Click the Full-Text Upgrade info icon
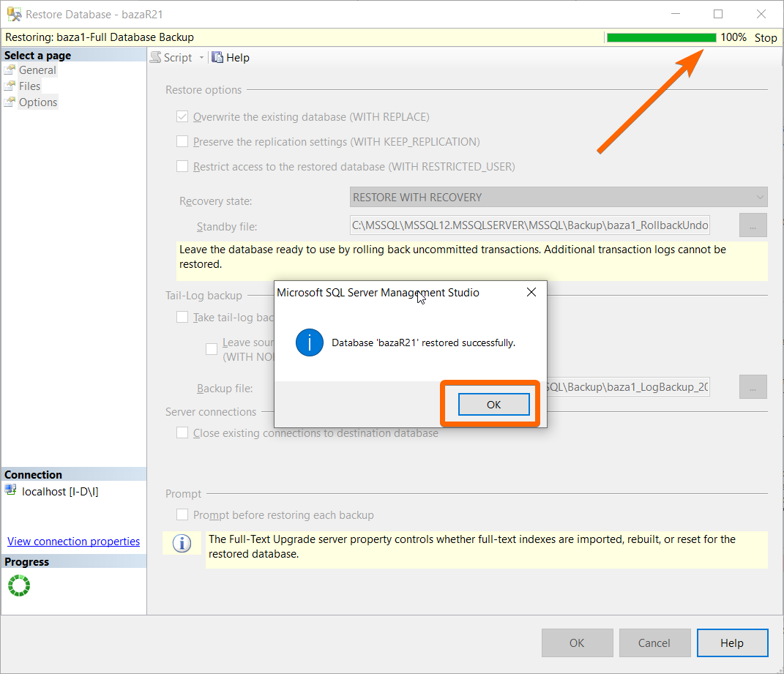 click(182, 543)
